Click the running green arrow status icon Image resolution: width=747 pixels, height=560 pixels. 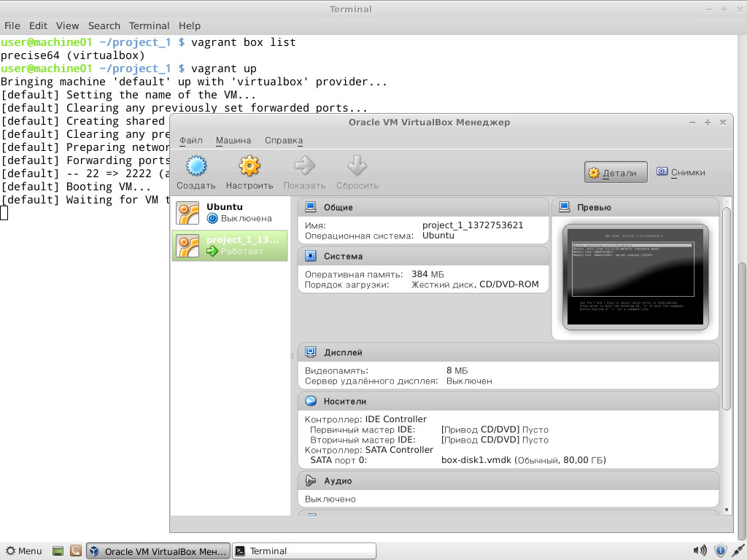click(212, 251)
